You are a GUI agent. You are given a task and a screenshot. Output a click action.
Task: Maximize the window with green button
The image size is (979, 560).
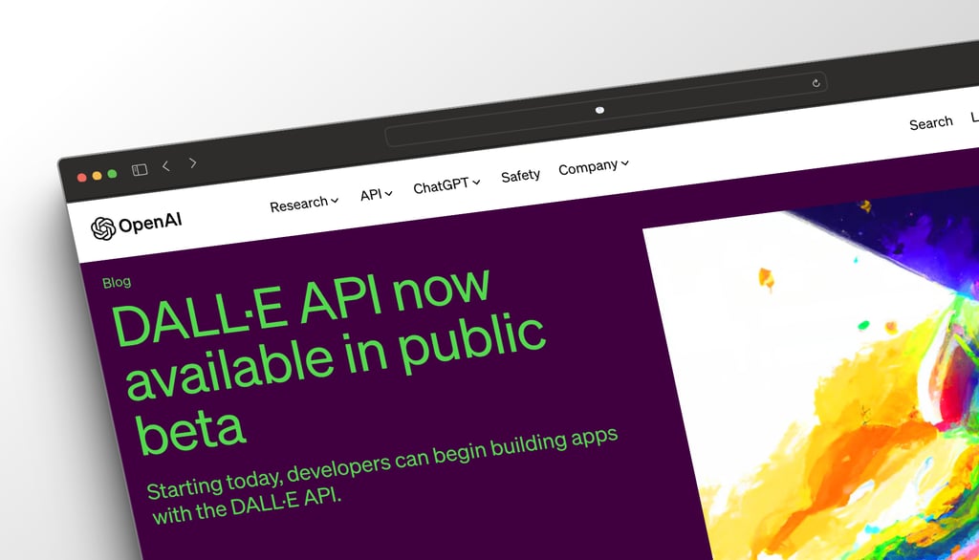coord(113,174)
